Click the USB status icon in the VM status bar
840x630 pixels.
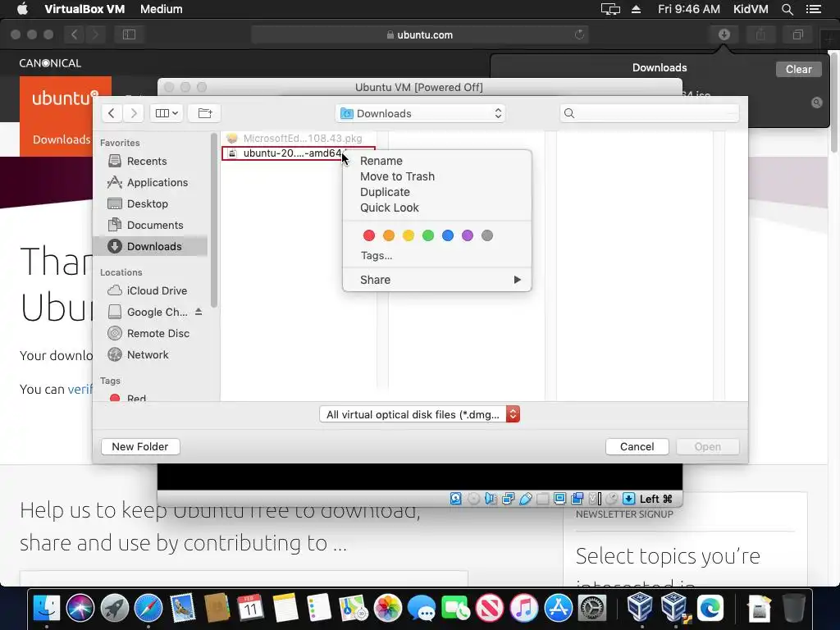(526, 499)
